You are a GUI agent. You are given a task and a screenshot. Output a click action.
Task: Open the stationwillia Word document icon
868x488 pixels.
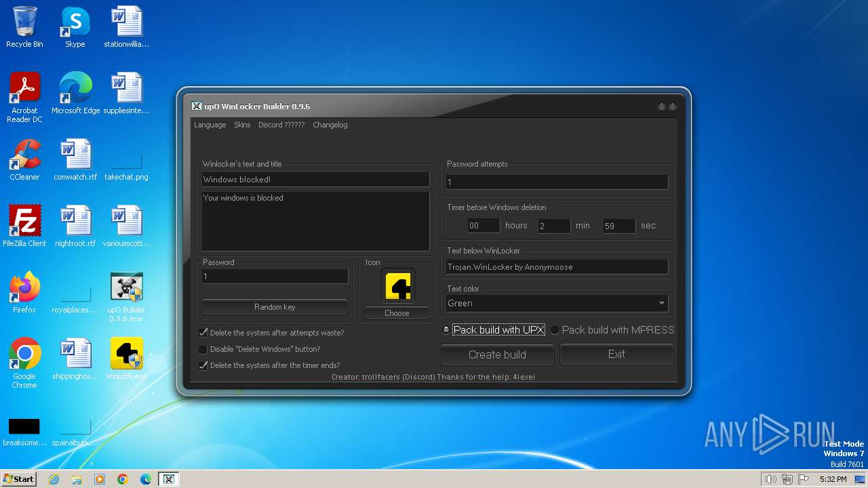coord(126,27)
